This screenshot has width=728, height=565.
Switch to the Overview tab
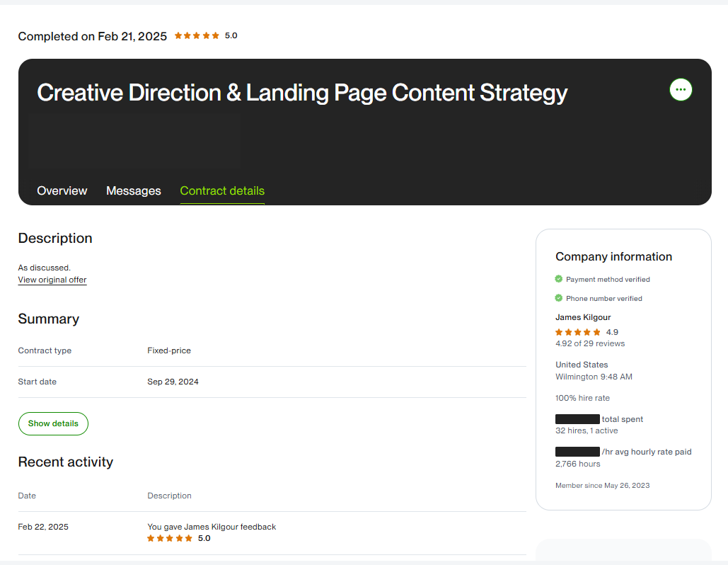pos(62,191)
